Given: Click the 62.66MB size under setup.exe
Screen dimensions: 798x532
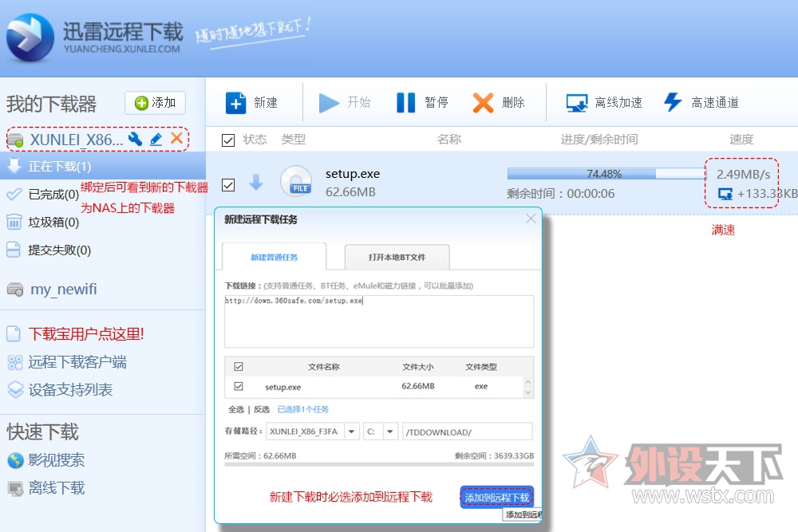Looking at the screenshot, I should pos(350,192).
